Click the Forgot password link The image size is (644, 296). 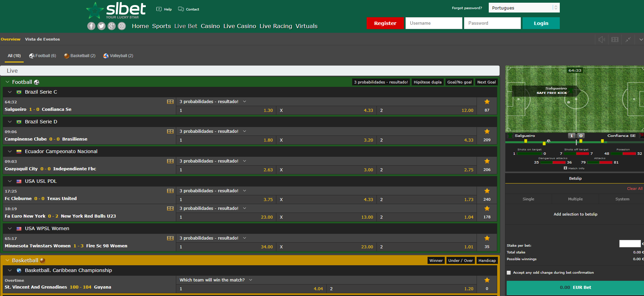click(x=467, y=8)
